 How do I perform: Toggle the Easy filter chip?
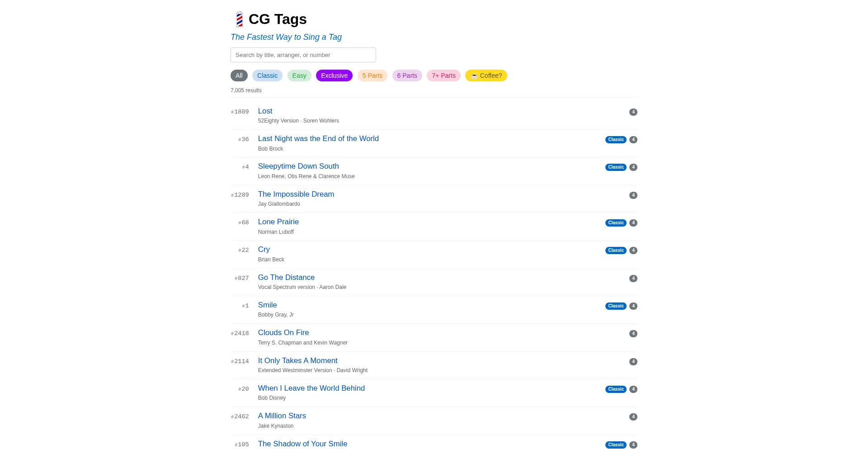[299, 76]
